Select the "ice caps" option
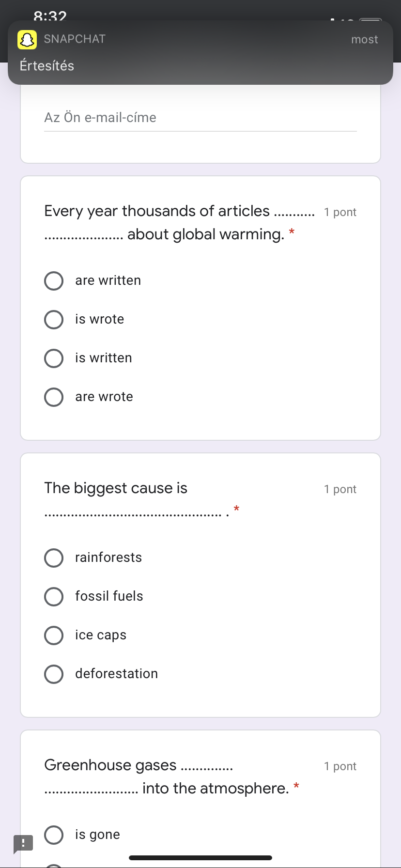Image resolution: width=401 pixels, height=868 pixels. point(54,635)
